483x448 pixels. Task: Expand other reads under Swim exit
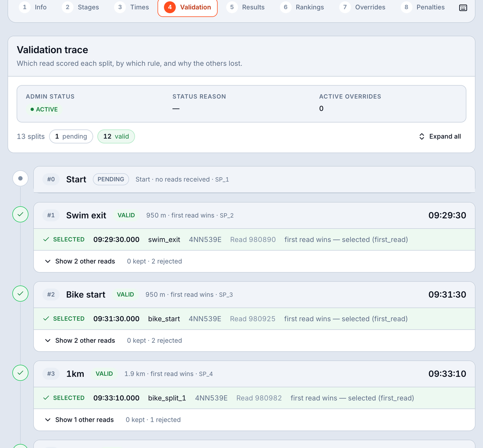pyautogui.click(x=80, y=261)
